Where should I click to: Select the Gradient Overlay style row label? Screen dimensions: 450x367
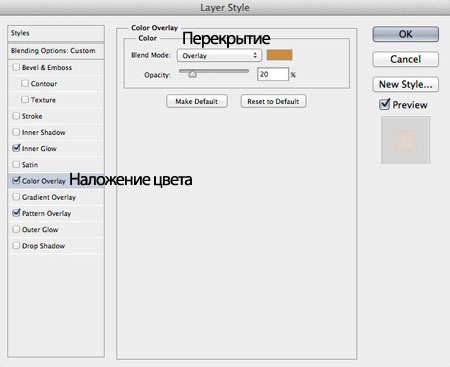[x=49, y=197]
